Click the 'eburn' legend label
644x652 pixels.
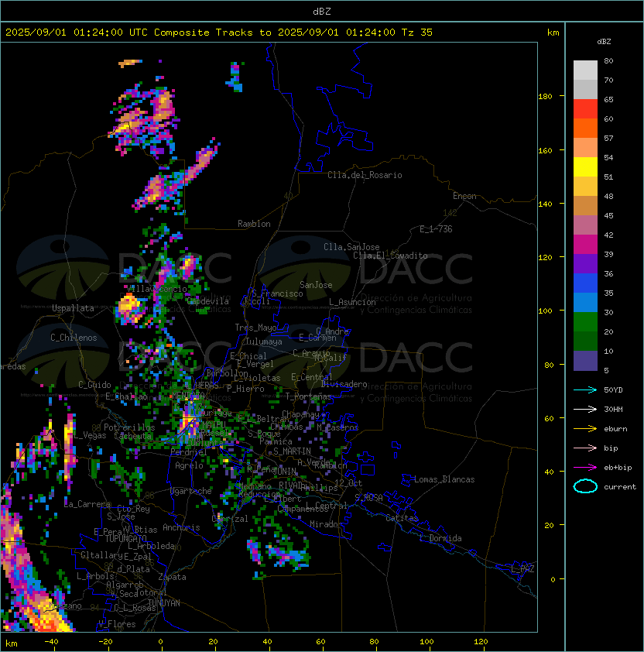pos(615,429)
